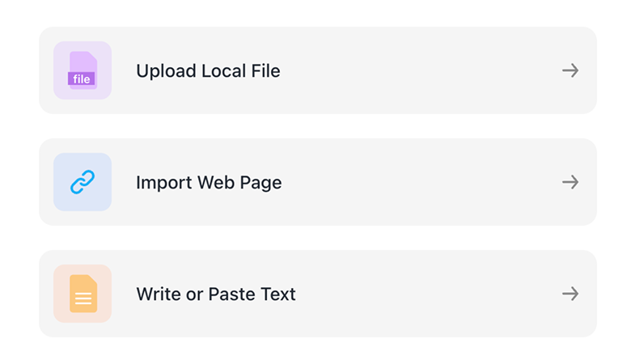Click the orange text document icon

pos(83,294)
